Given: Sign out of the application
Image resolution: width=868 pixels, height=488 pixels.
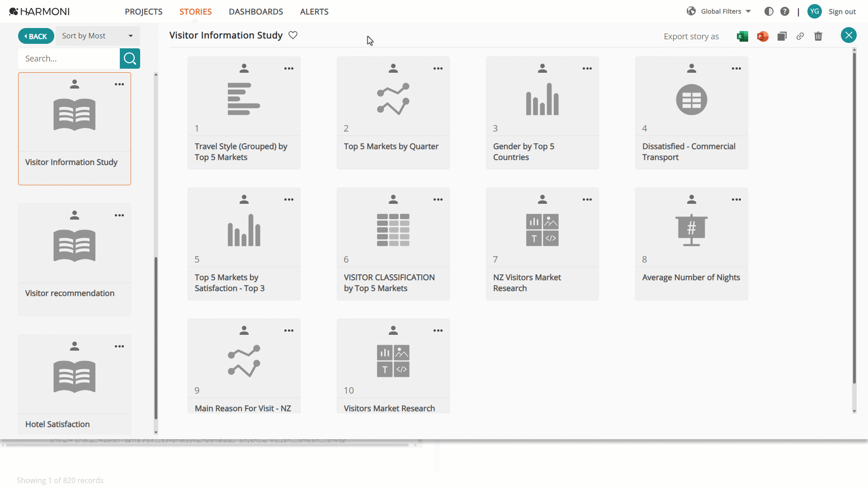Looking at the screenshot, I should (842, 12).
